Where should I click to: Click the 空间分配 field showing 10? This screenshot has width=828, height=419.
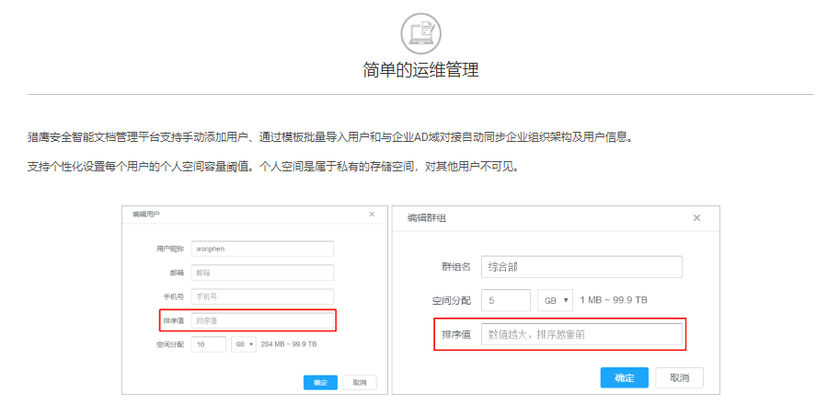[209, 344]
